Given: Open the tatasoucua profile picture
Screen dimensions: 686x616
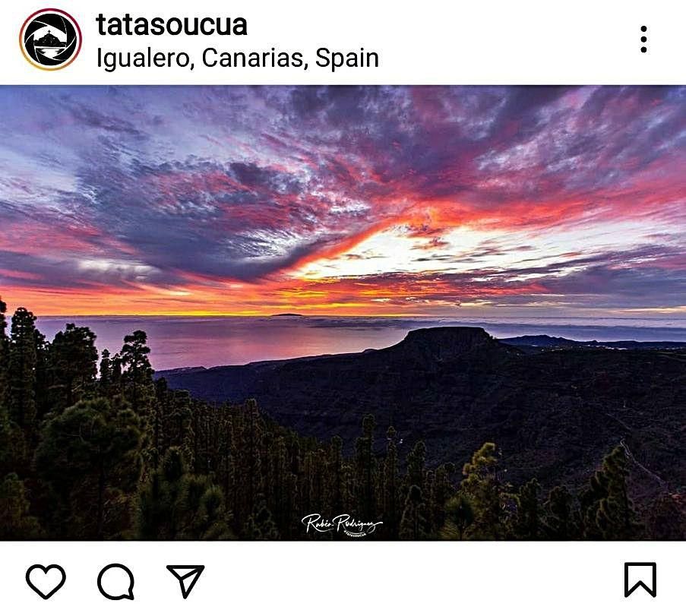Looking at the screenshot, I should (50, 39).
